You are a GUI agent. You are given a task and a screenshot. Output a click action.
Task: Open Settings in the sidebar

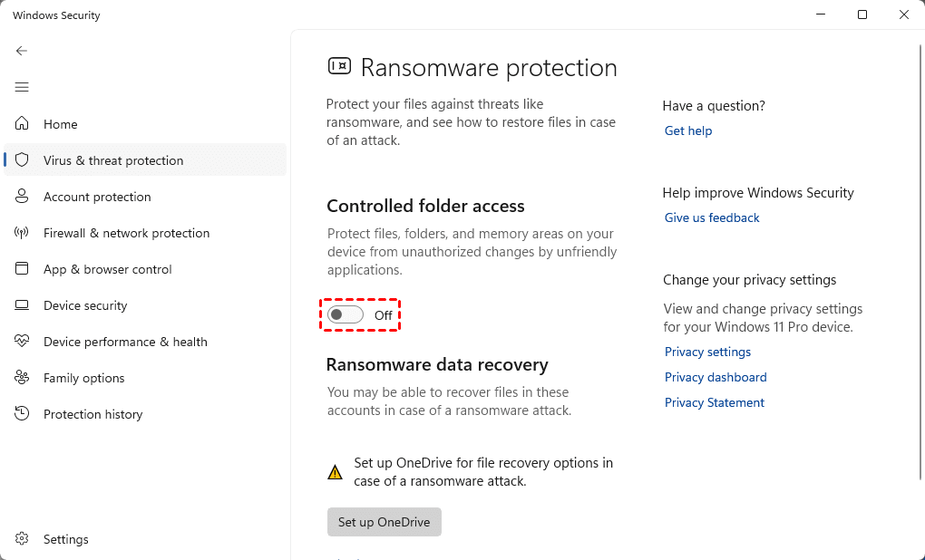point(65,539)
